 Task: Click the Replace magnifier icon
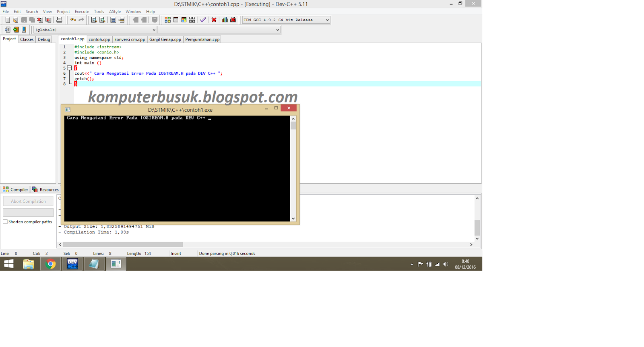pos(102,20)
